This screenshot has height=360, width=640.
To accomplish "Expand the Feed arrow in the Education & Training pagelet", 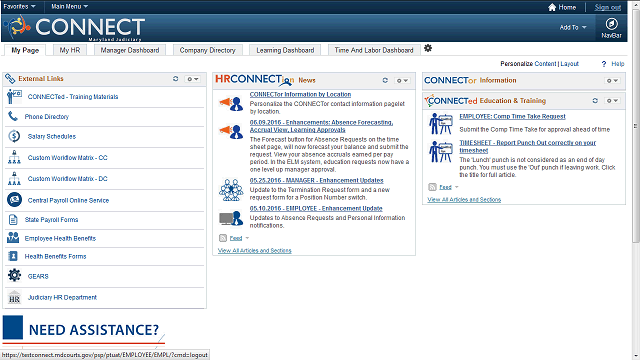I will tap(456, 187).
